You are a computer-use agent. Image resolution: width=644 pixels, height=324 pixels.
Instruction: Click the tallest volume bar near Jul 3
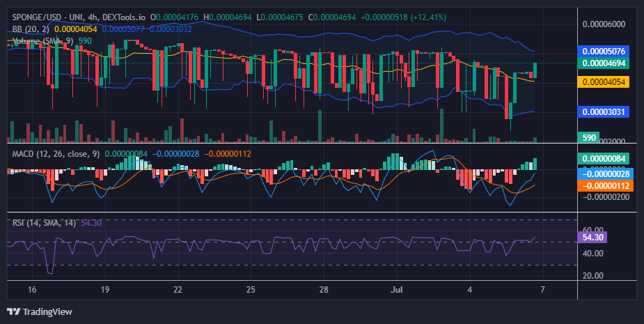click(x=442, y=126)
